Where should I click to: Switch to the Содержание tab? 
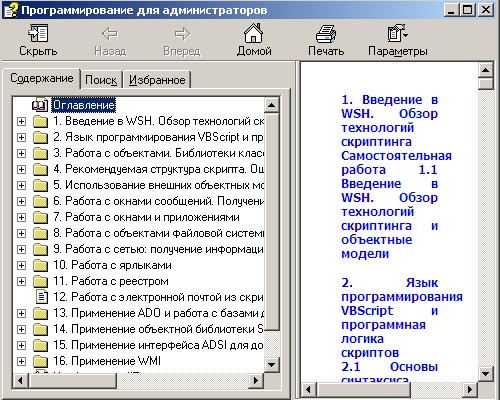click(x=42, y=78)
